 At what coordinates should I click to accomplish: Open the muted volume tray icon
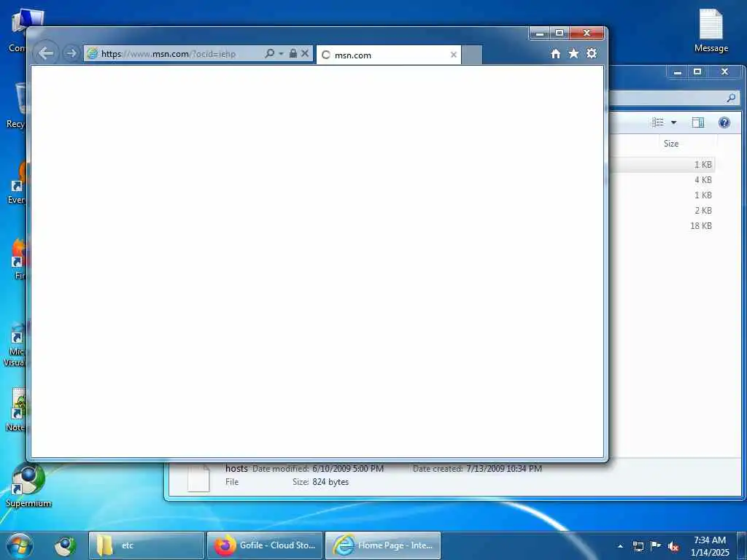[x=673, y=546]
